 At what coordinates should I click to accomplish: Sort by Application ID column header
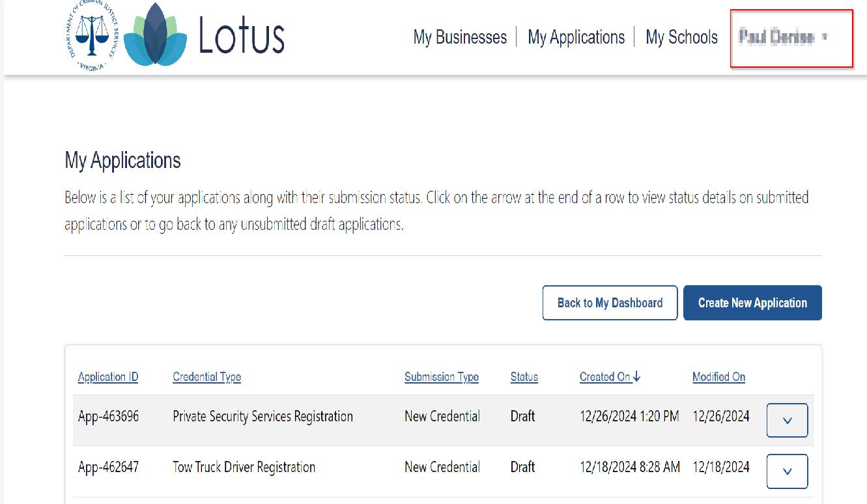point(108,377)
